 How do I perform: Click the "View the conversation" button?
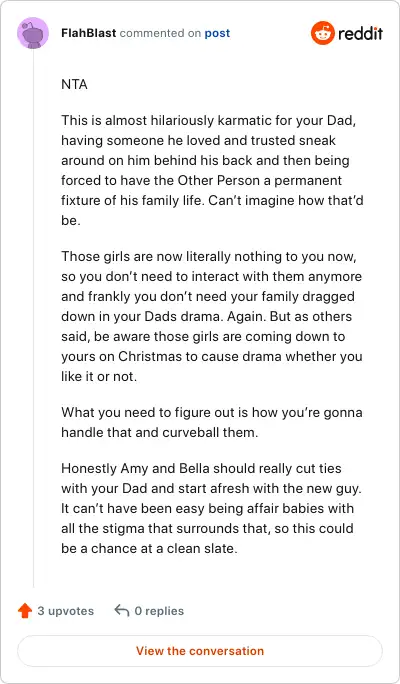200,651
